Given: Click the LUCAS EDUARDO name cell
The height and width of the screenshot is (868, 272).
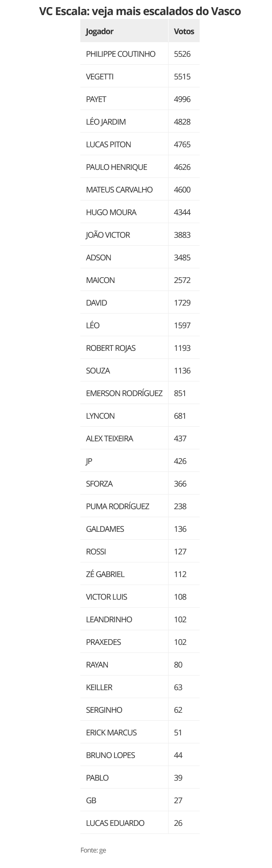Looking at the screenshot, I should pyautogui.click(x=115, y=823).
